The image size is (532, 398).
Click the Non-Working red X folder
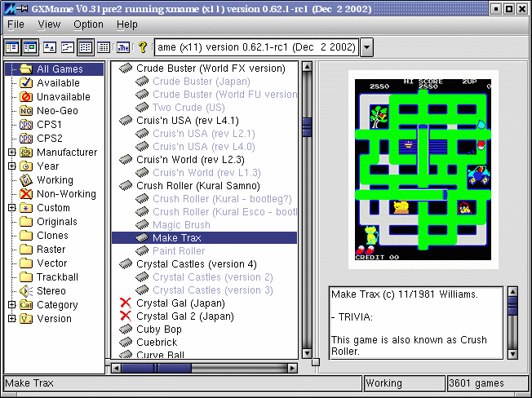point(26,194)
